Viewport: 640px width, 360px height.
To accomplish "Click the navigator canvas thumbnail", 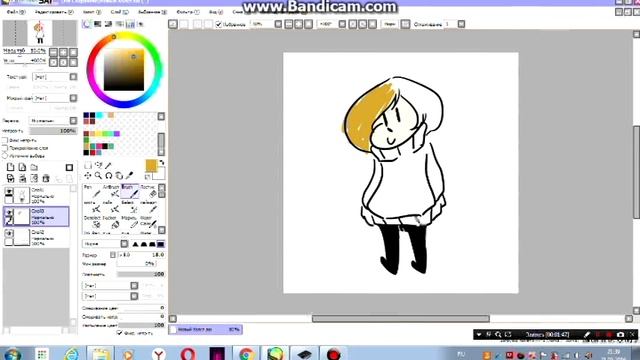I will (40, 33).
